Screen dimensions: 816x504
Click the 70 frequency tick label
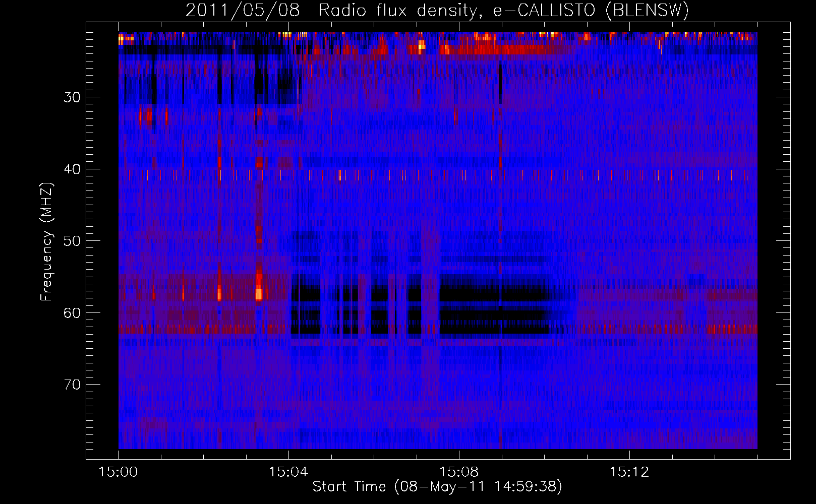coord(72,385)
